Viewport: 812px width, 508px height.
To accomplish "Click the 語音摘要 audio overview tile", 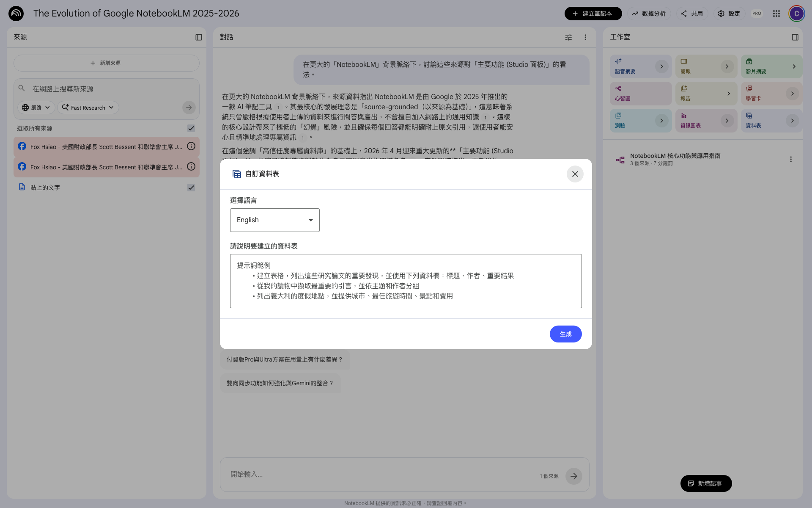I will [640, 66].
